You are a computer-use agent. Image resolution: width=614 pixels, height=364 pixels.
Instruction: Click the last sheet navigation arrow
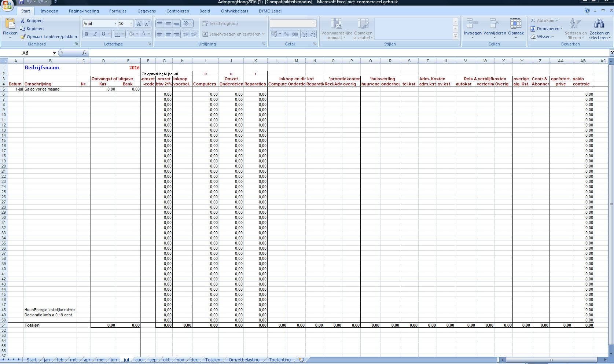click(19, 360)
